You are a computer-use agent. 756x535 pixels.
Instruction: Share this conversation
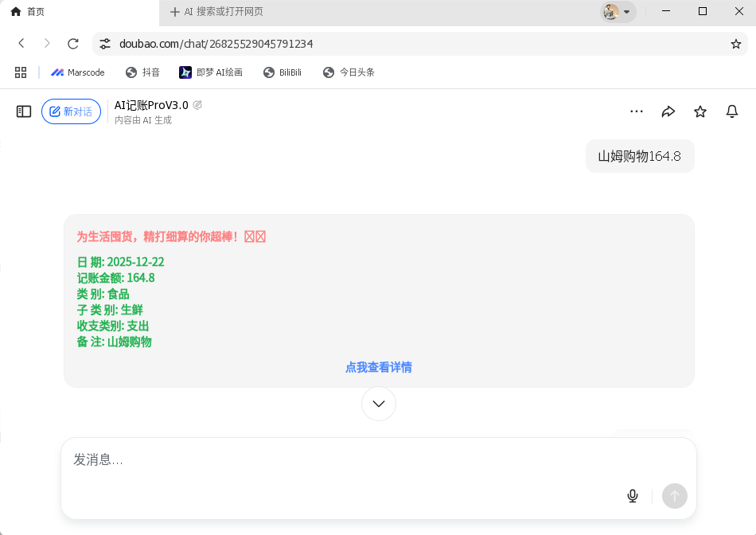click(668, 111)
